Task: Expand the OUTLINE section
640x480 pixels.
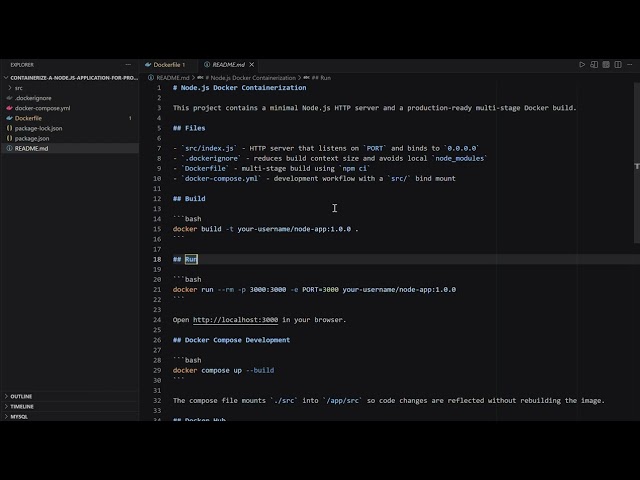Action: click(x=69, y=396)
